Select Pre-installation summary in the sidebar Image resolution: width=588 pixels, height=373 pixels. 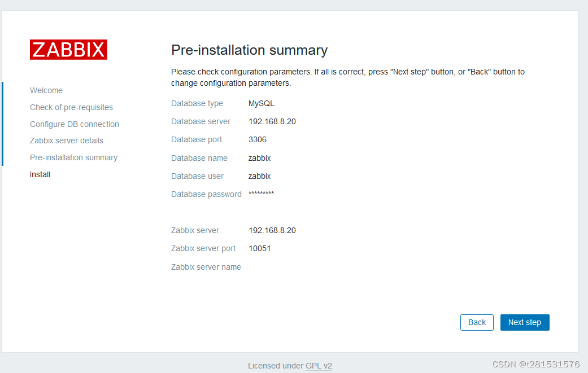pos(73,157)
